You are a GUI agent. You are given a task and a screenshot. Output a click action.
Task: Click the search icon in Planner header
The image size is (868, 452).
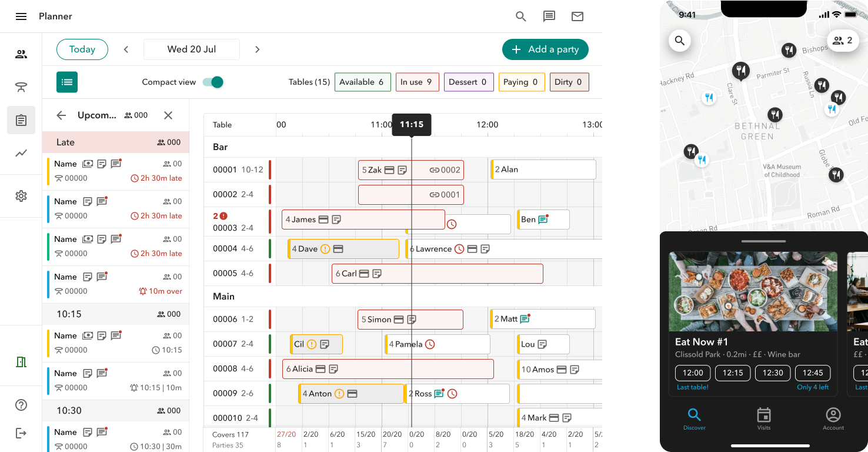520,16
